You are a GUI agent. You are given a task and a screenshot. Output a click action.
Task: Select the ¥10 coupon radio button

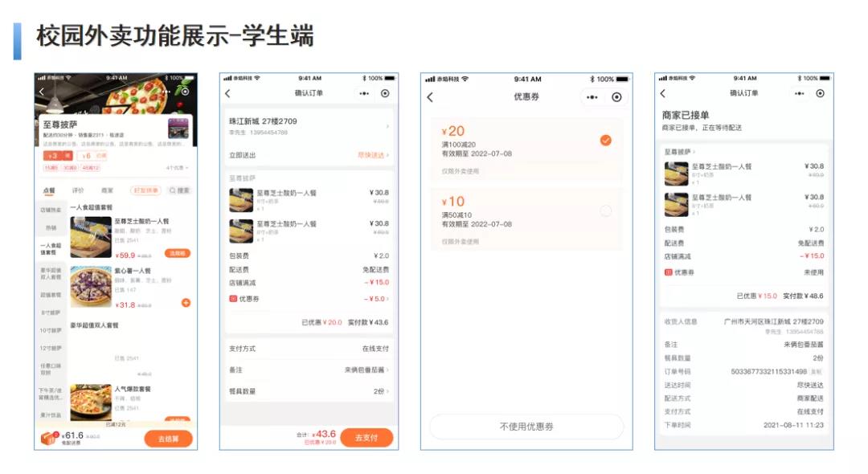coord(605,211)
